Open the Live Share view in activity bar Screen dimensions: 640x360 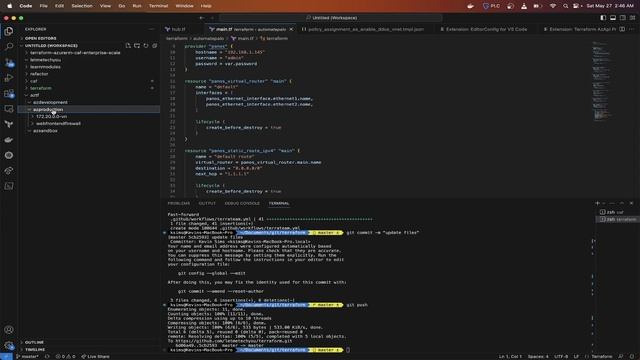9,171
